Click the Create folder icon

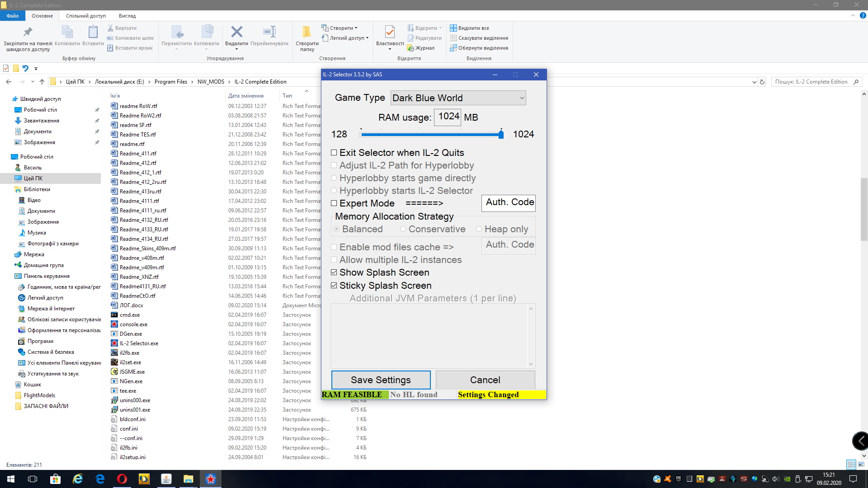307,33
